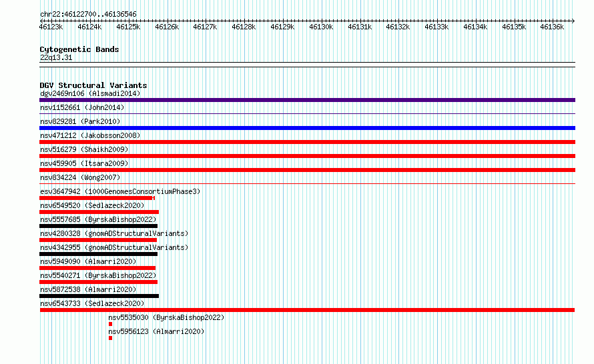Click the 46133k ruler tick label
The height and width of the screenshot is (364, 594).
click(436, 27)
